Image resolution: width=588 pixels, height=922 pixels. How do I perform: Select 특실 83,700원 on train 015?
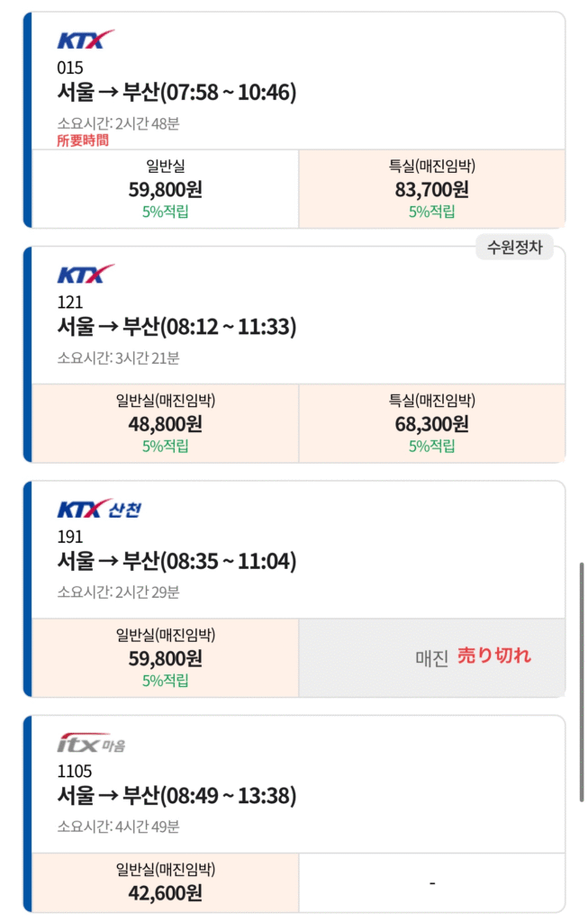431,189
